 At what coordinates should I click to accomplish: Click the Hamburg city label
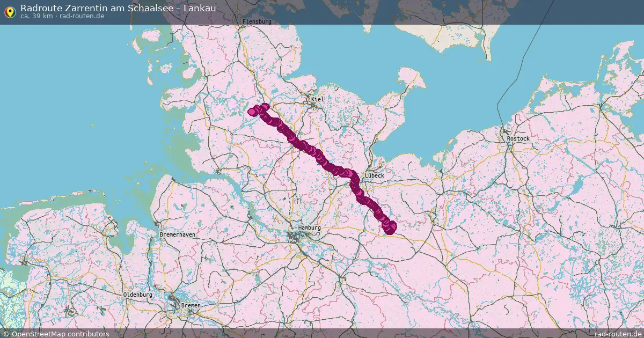(x=309, y=227)
